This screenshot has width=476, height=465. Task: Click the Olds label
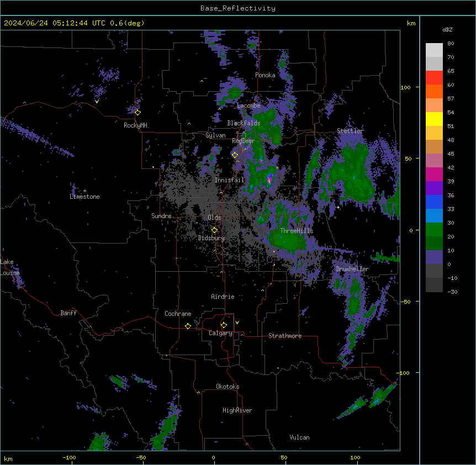214,218
